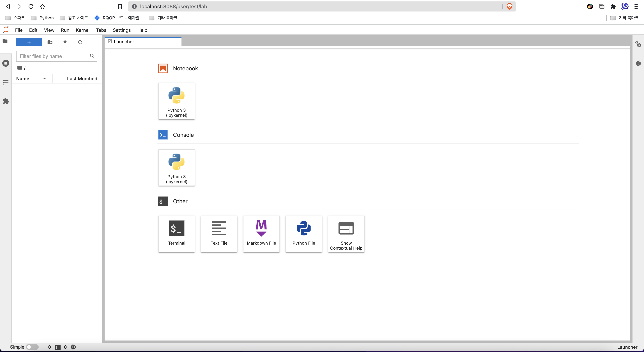
Task: Click the New Folder icon
Action: point(50,42)
